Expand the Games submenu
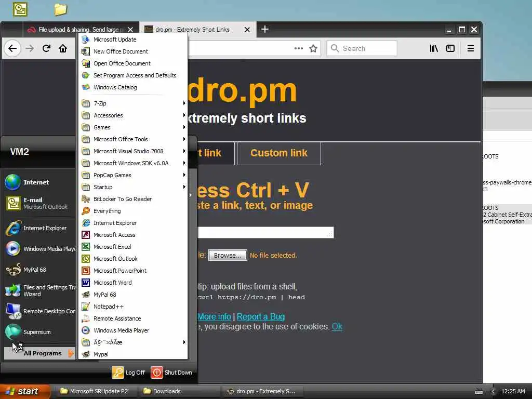Image resolution: width=532 pixels, height=399 pixels. [x=133, y=127]
